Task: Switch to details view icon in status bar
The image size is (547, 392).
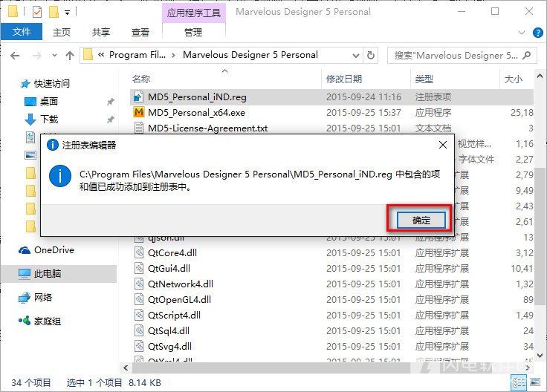Action: point(519,383)
